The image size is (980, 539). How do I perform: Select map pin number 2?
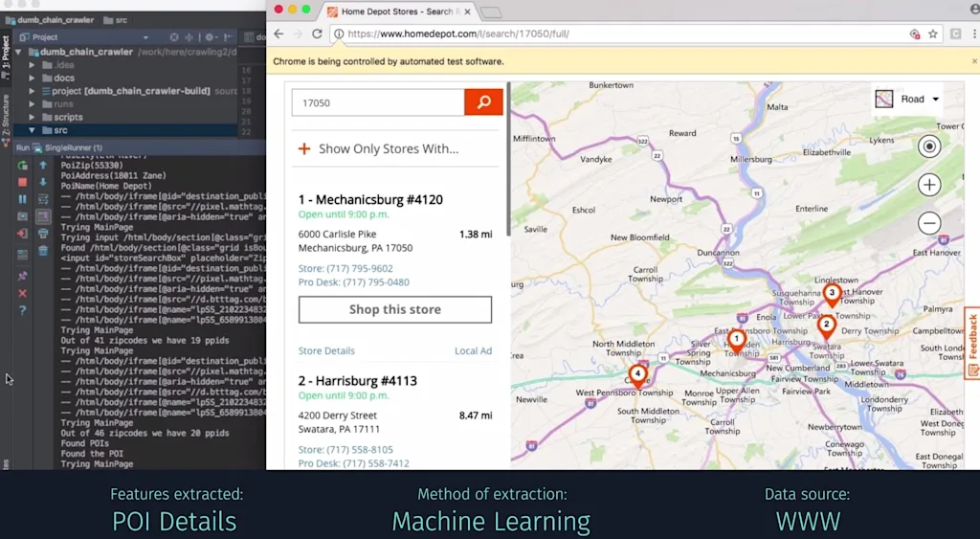tap(826, 326)
